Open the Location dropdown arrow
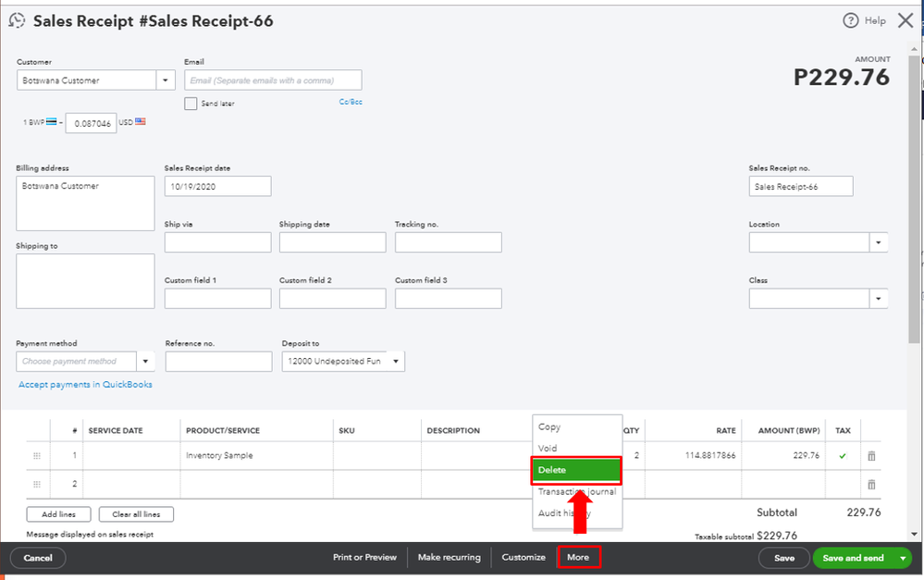The image size is (924, 580). tap(878, 242)
